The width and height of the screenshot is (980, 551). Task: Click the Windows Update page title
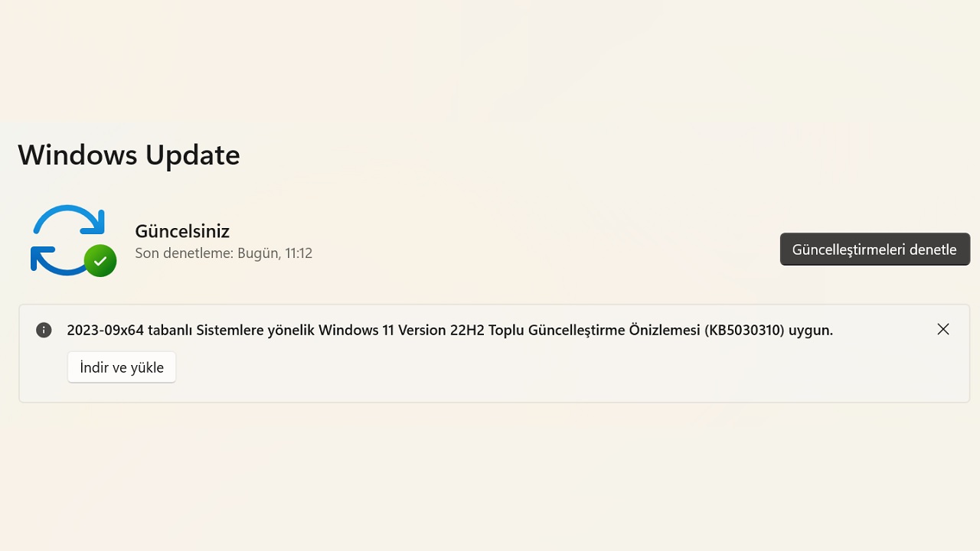pos(129,155)
